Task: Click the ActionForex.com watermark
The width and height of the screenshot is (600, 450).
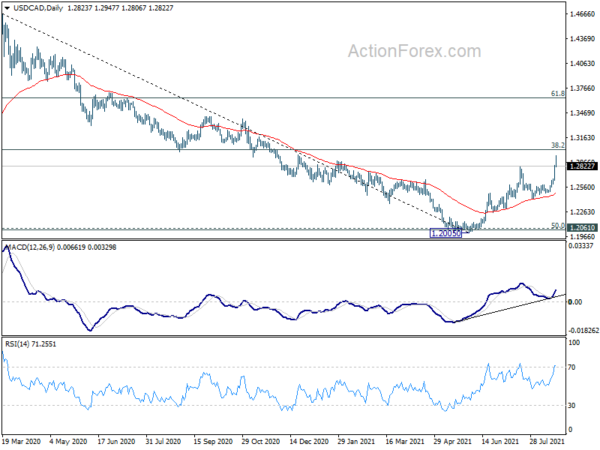Action: (414, 51)
